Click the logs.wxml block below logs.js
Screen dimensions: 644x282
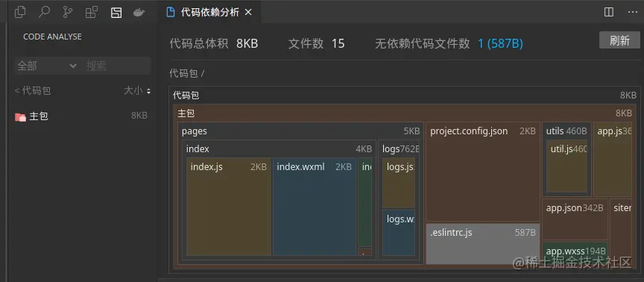tap(398, 233)
